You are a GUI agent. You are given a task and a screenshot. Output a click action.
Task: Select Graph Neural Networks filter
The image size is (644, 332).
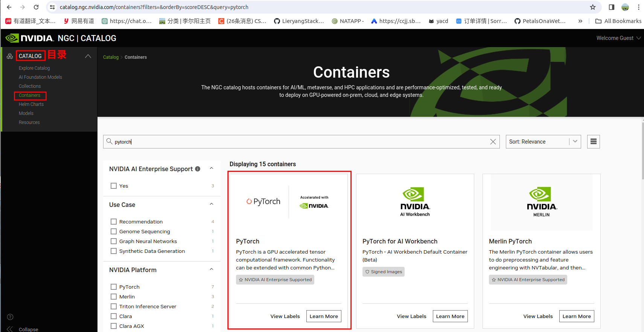[114, 241]
